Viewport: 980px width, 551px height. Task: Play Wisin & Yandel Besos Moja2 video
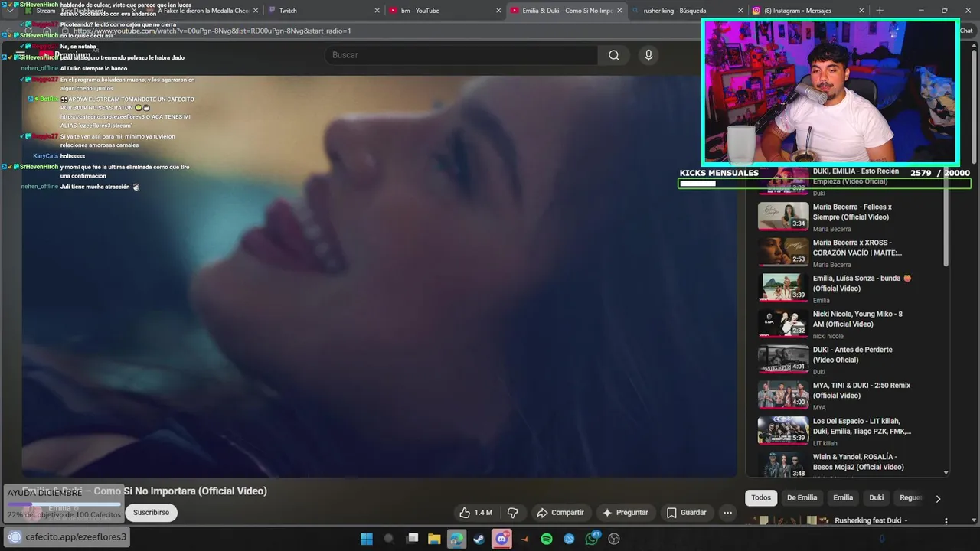[x=783, y=465]
